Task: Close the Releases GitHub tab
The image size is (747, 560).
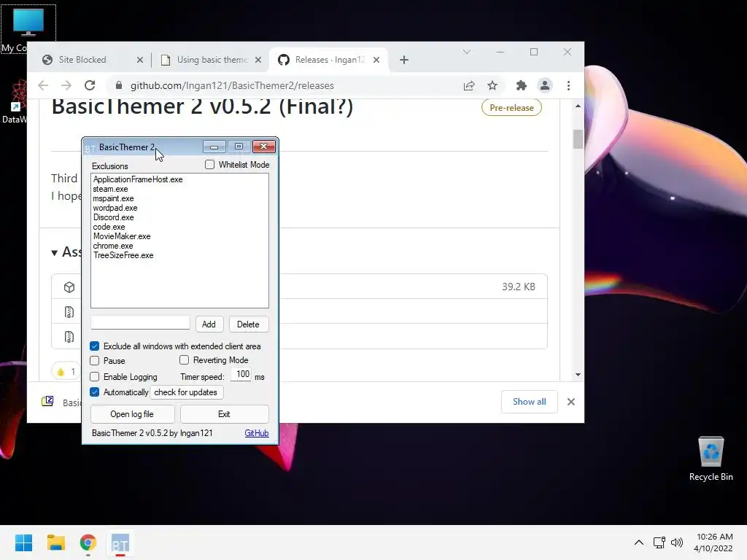Action: [376, 60]
